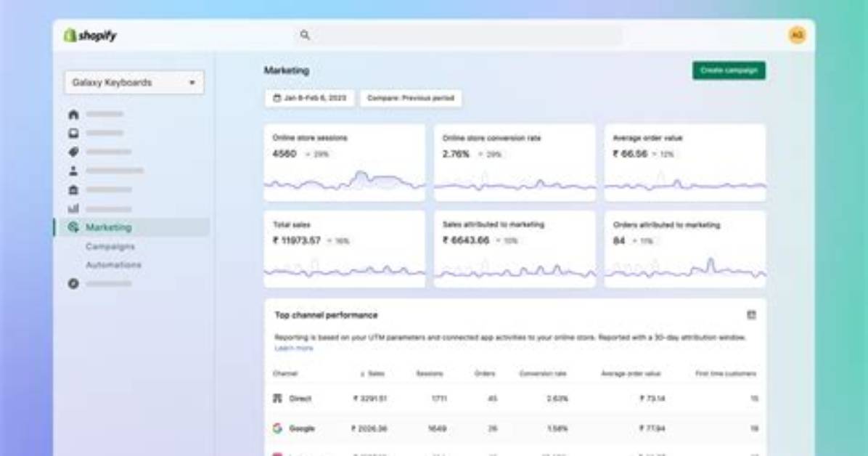This screenshot has height=456, width=868.
Task: Open the Jan 8–Feb 6 date range picker
Action: click(309, 98)
